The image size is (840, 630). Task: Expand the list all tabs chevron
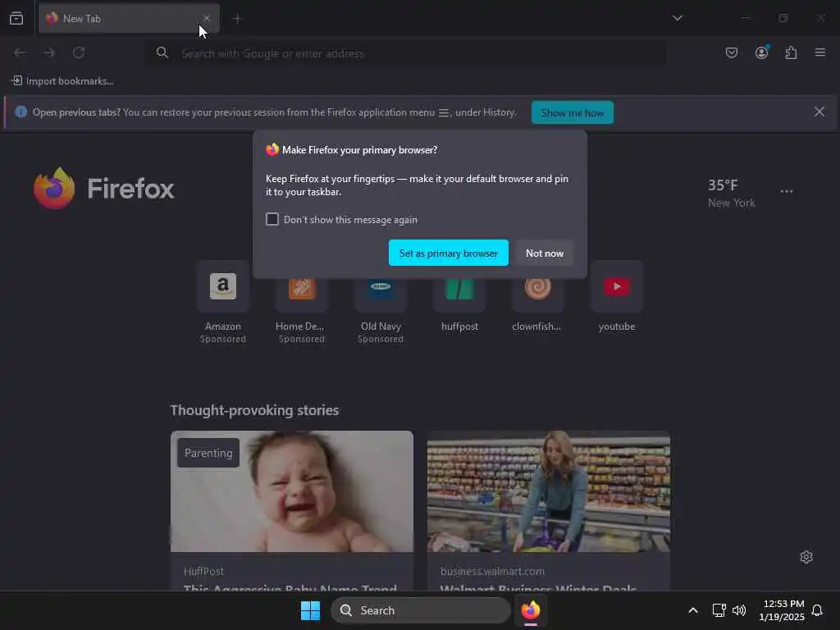678,18
